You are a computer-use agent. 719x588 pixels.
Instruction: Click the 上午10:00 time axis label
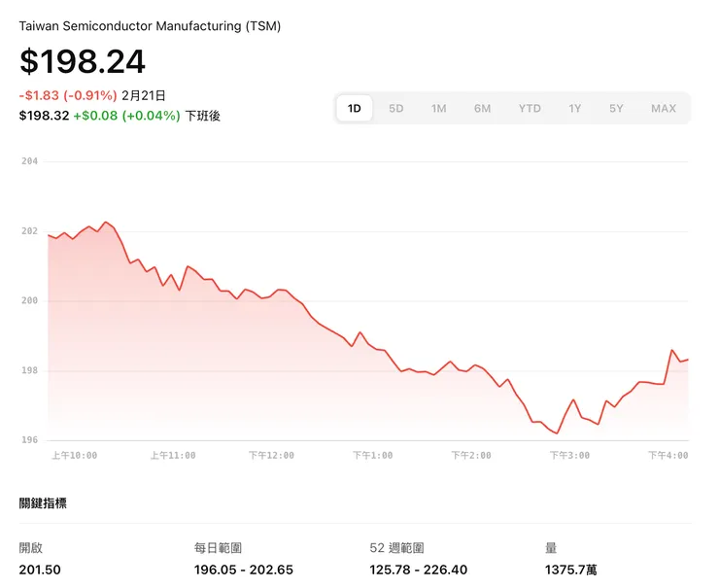(x=74, y=455)
